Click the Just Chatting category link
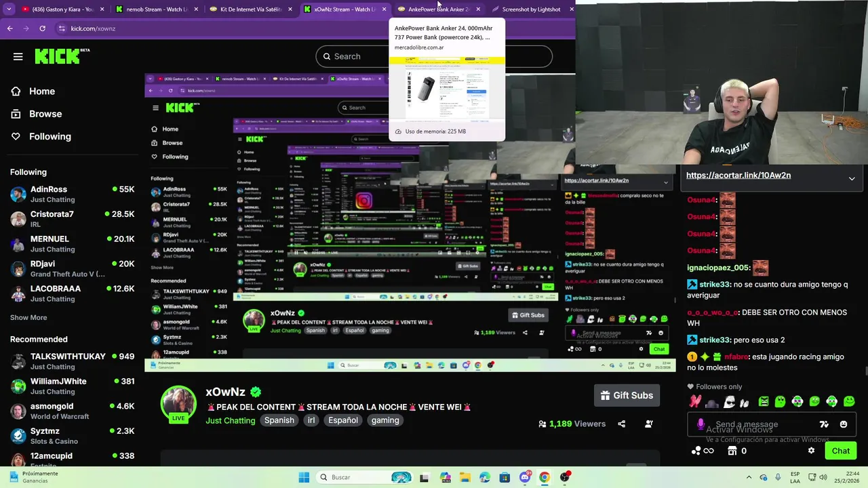The width and height of the screenshot is (868, 488). (231, 420)
